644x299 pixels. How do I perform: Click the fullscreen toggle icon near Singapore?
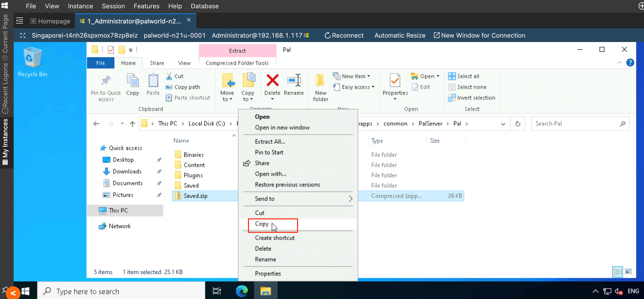(23, 35)
